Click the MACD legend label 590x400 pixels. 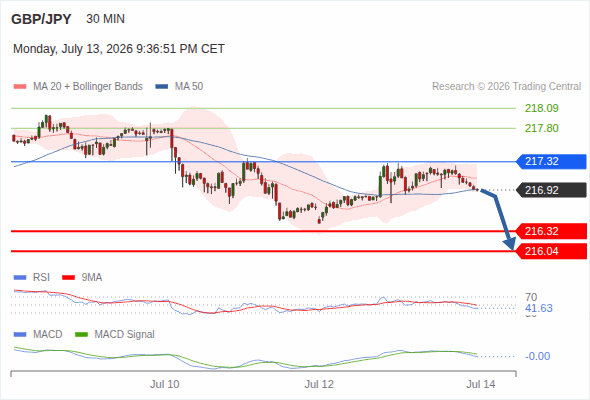(47, 335)
